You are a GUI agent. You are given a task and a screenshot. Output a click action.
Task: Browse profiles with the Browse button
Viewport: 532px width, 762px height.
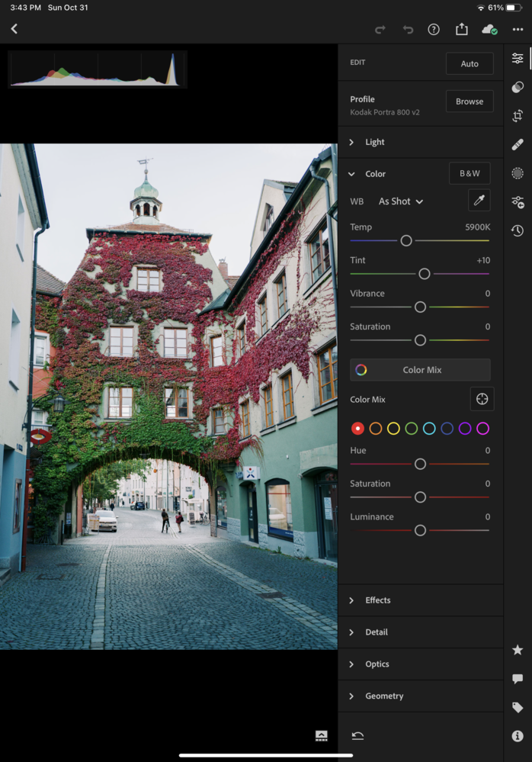[469, 101]
